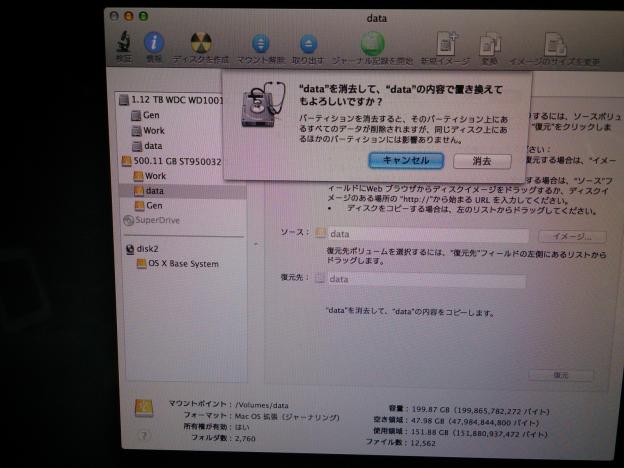This screenshot has height=468, width=624.
Task: Select Gen volume under the 500.11 GB disk
Action: (x=148, y=206)
